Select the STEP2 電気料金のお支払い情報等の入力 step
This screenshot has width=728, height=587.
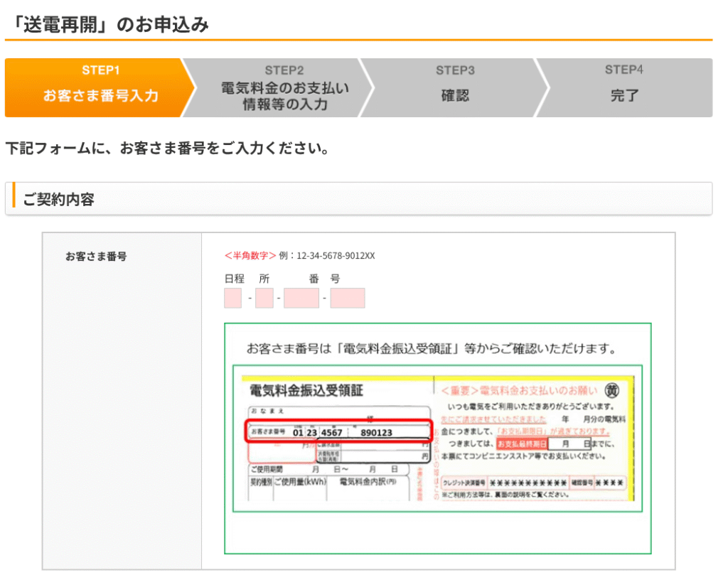(x=284, y=87)
